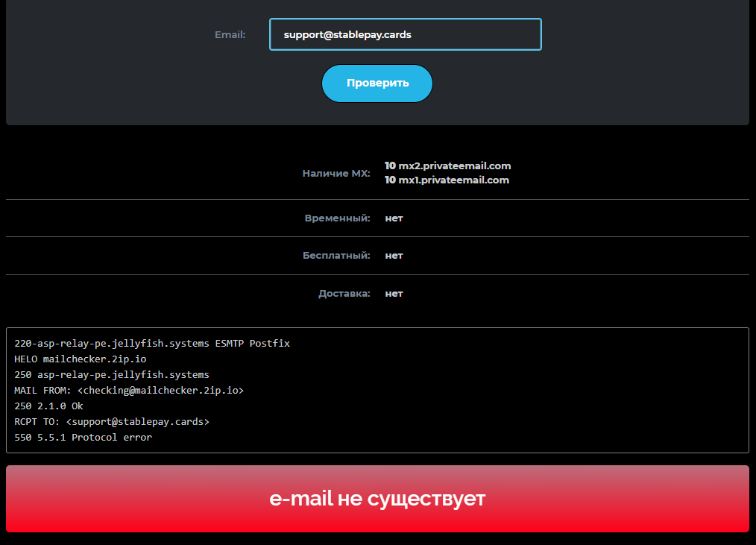Click the нет value next to Бесплатный
Screen dimensions: 756x545
(x=394, y=256)
